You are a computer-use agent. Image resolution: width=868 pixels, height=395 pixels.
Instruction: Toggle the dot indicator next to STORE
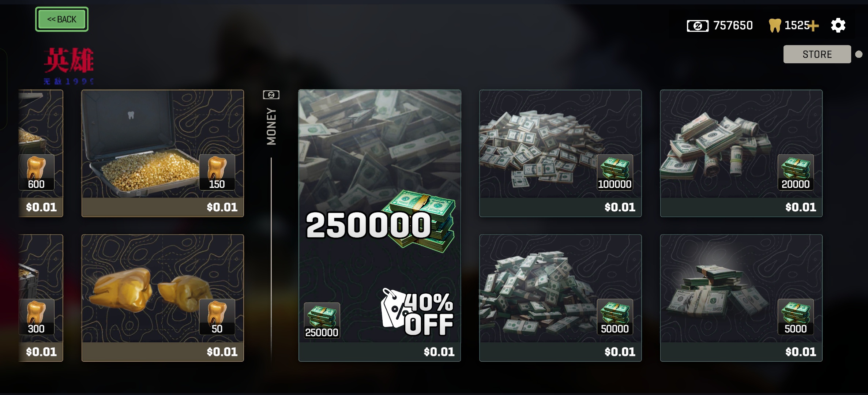[x=859, y=54]
